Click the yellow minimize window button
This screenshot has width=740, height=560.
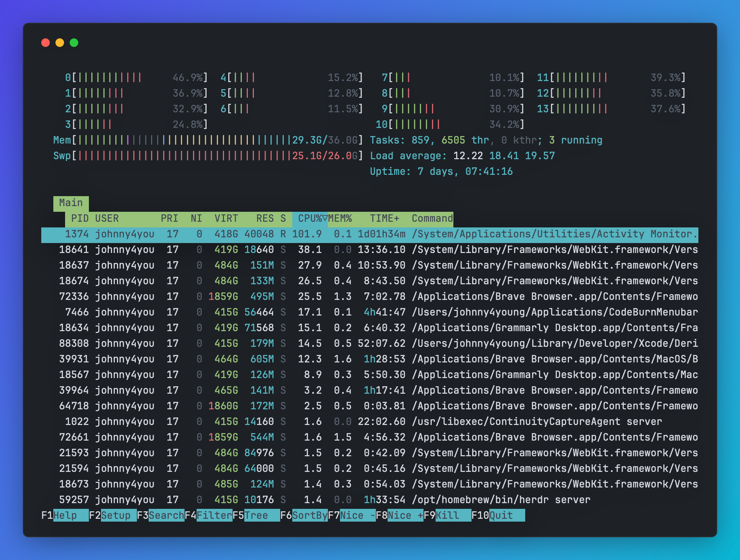click(60, 43)
